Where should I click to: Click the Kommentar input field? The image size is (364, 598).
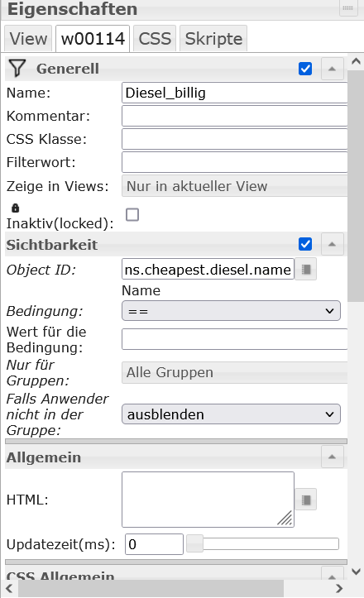pyautogui.click(x=235, y=116)
